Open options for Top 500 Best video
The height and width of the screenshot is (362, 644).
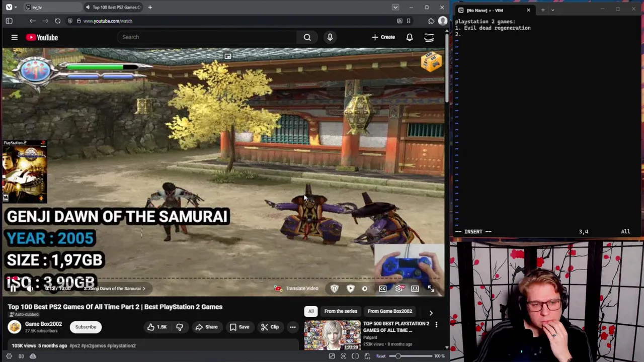(x=436, y=325)
